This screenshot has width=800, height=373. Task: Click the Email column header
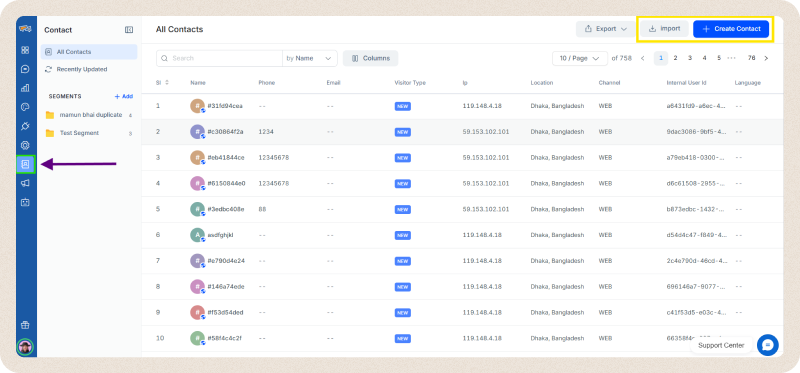point(333,83)
